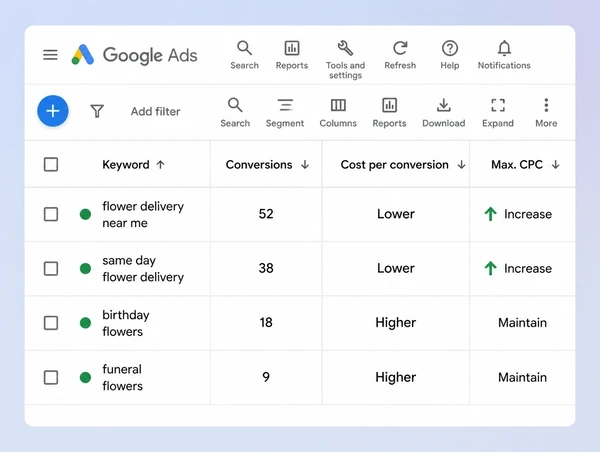
Task: Open the hamburger main menu
Action: (x=50, y=55)
